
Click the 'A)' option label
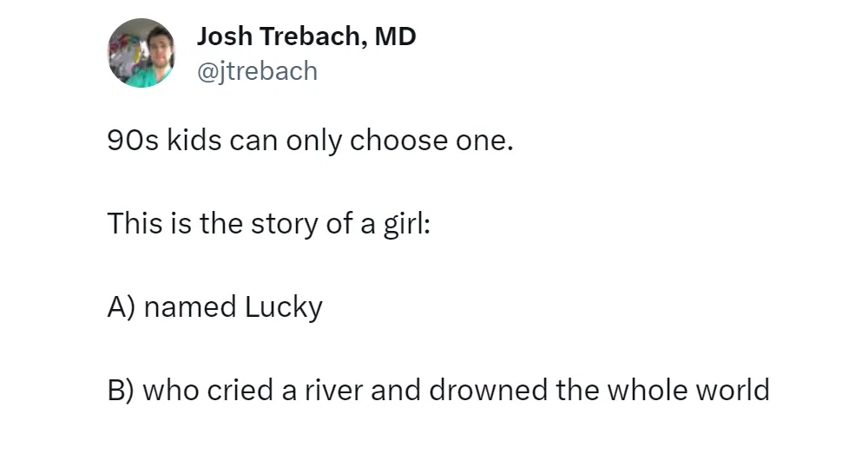[122, 307]
